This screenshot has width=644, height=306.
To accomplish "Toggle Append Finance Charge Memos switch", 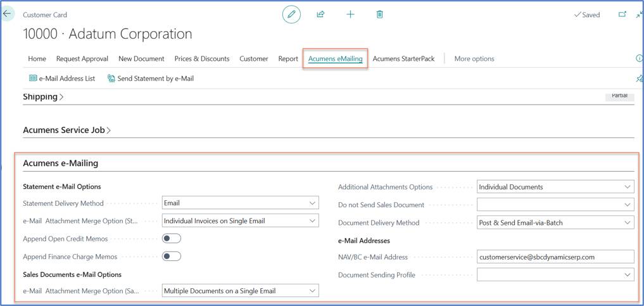I will (171, 257).
